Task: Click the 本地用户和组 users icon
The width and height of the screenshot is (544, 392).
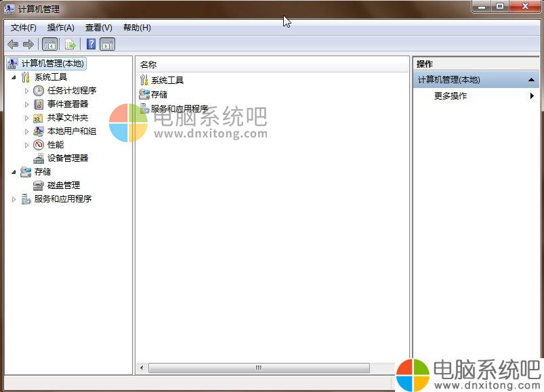Action: pyautogui.click(x=39, y=131)
